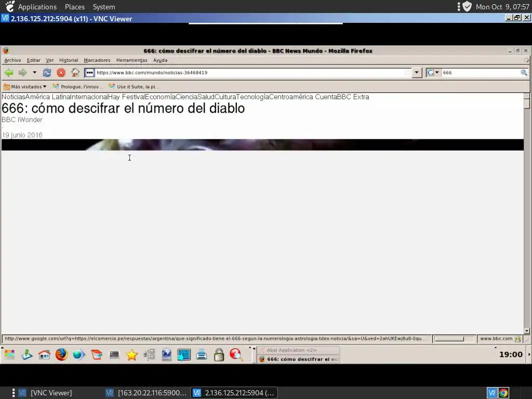Open the Ver menu

50,60
